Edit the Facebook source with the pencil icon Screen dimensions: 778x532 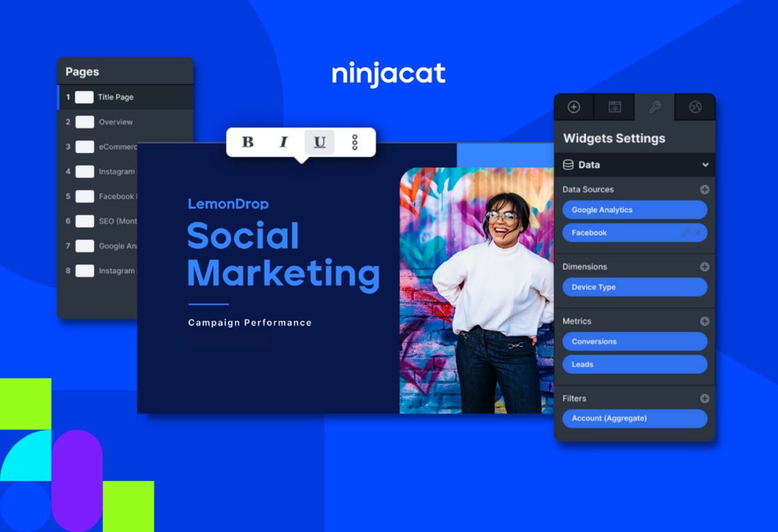tap(686, 232)
